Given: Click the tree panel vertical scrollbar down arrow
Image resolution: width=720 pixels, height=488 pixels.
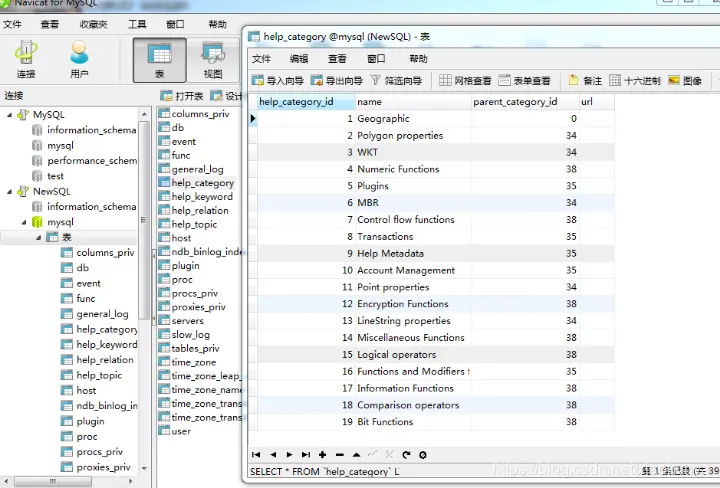Looking at the screenshot, I should point(144,468).
